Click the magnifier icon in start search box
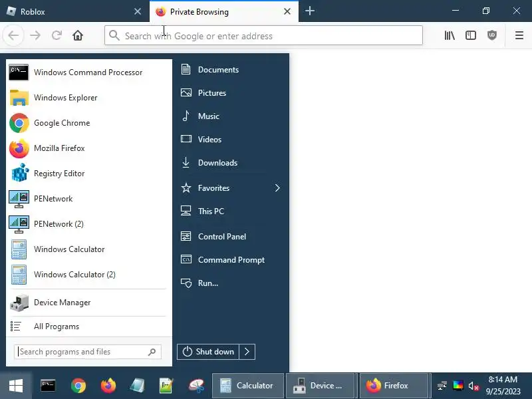This screenshot has width=532, height=399. 152,352
